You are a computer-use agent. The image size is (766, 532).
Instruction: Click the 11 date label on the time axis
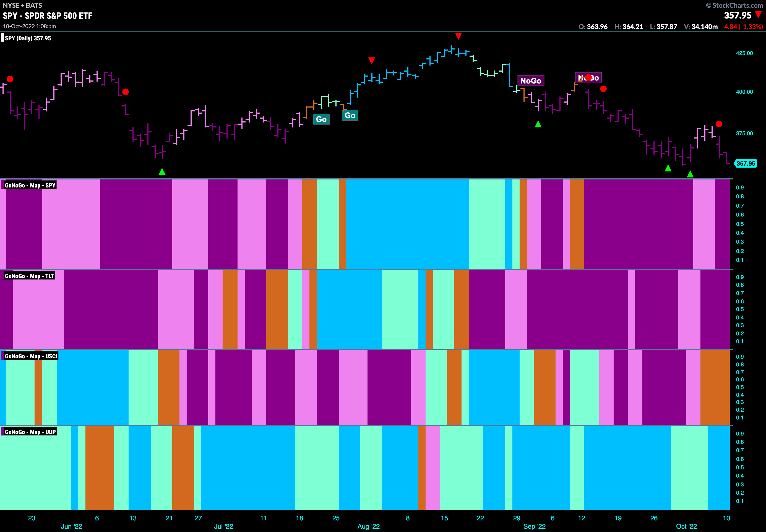tap(263, 518)
